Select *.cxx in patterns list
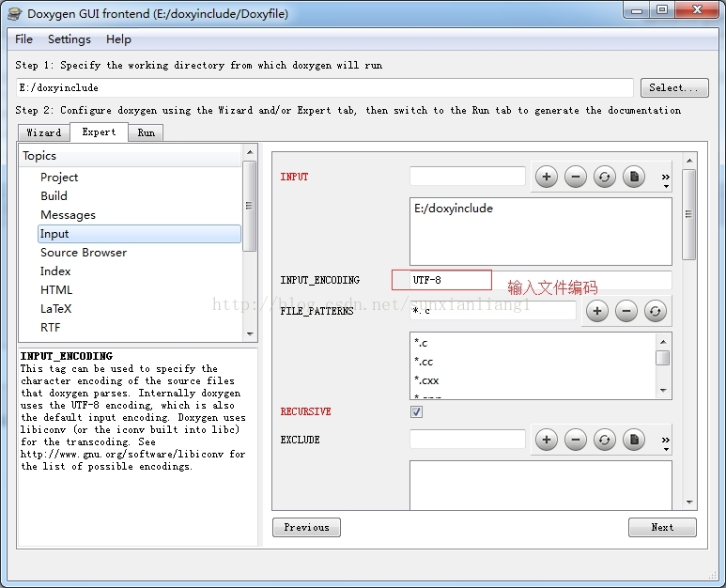This screenshot has width=726, height=588. (x=426, y=380)
